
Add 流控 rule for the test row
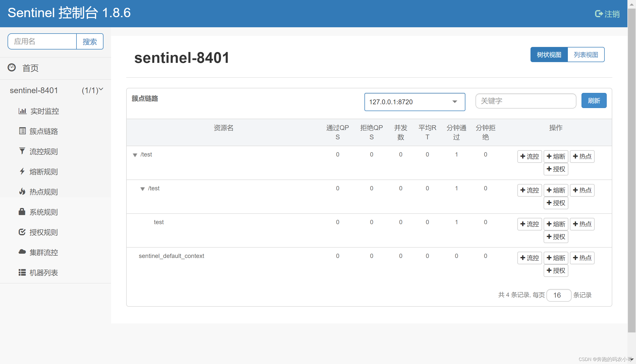click(x=529, y=224)
